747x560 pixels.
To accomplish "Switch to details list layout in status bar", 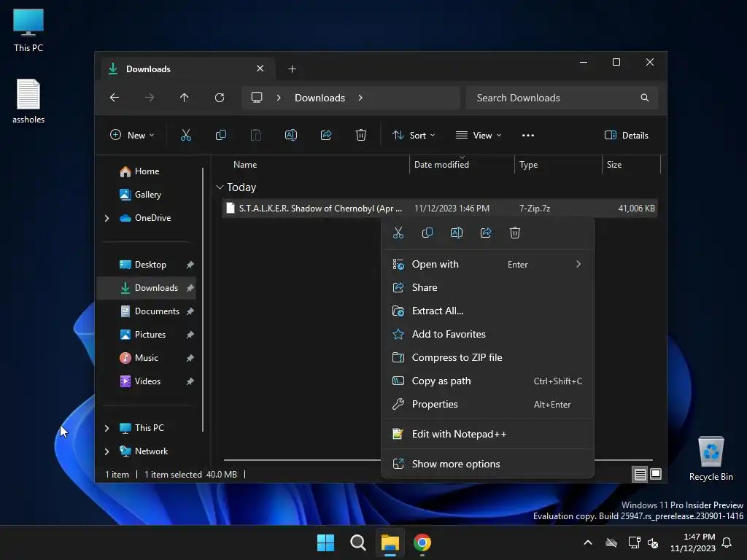I will (x=640, y=474).
